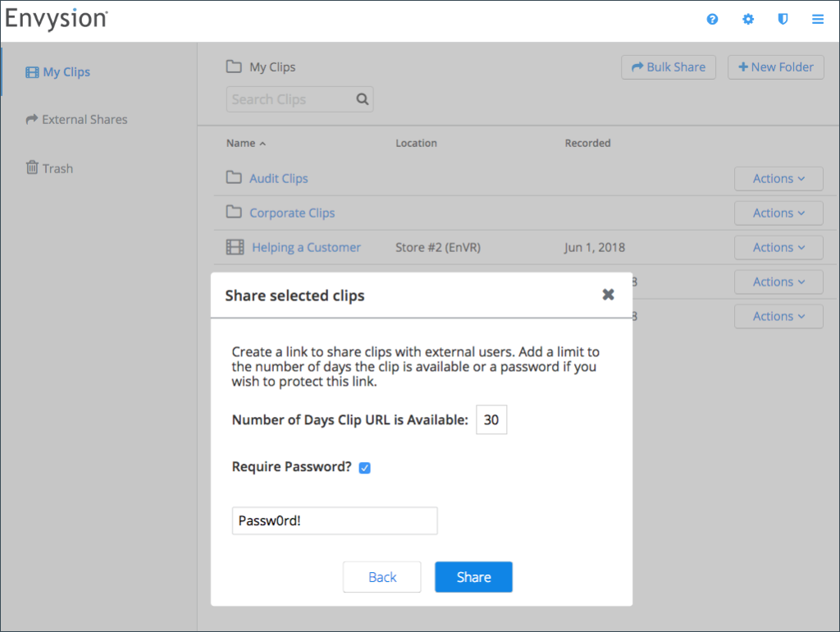The image size is (840, 632).
Task: Click the help question mark icon
Action: (x=712, y=19)
